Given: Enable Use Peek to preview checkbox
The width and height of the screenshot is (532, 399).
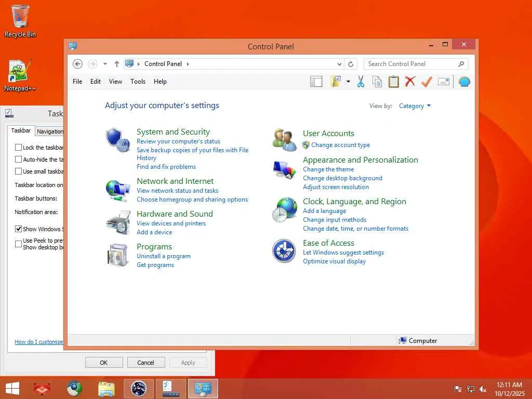Looking at the screenshot, I should coord(18,244).
